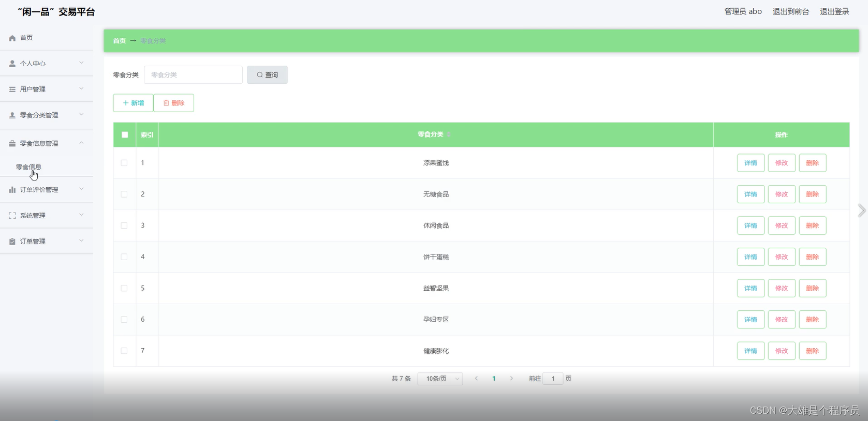Check the box for row 休闲食品
The image size is (868, 421).
tap(124, 225)
